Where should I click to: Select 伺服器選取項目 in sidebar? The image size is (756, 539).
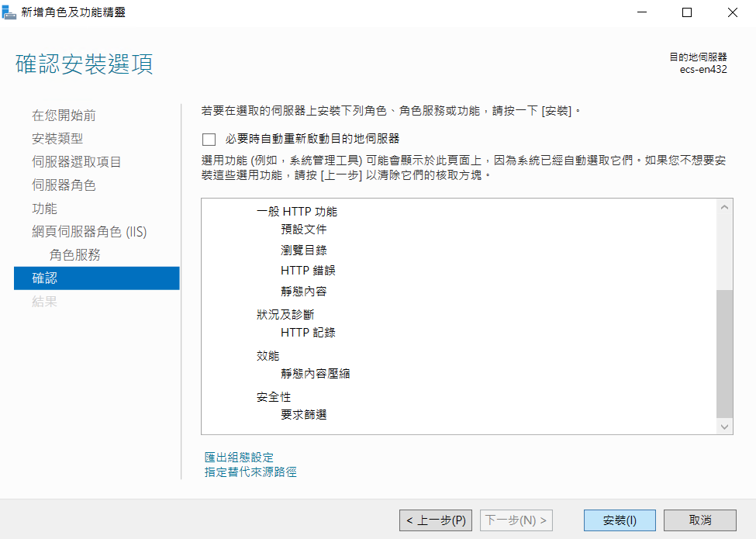coord(76,161)
